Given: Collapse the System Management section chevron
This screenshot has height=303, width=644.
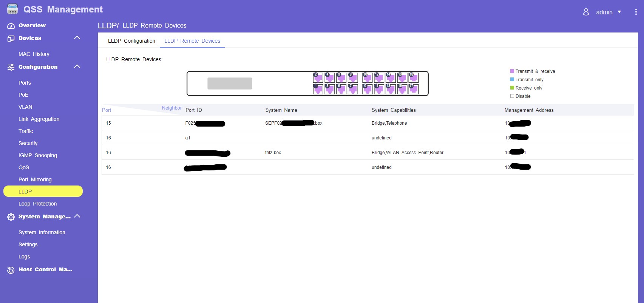Looking at the screenshot, I should [77, 216].
